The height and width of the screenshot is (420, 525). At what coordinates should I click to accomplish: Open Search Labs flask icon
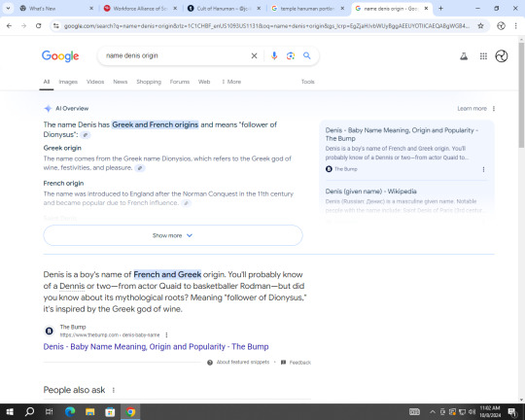(464, 56)
